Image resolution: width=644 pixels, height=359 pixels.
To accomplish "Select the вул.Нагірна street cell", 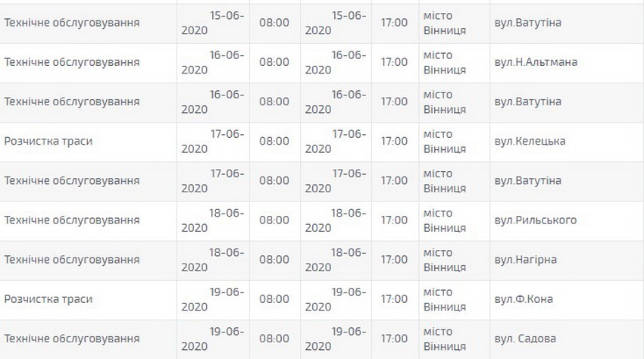I will point(525,260).
